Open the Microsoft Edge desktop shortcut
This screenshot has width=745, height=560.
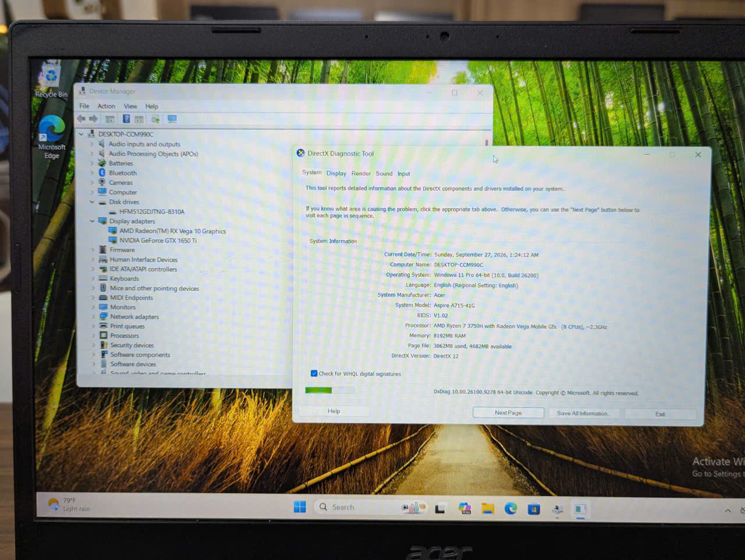[x=52, y=137]
